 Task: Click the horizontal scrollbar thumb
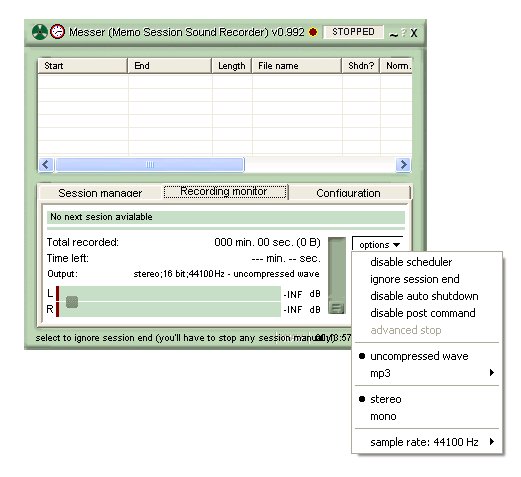pyautogui.click(x=150, y=165)
